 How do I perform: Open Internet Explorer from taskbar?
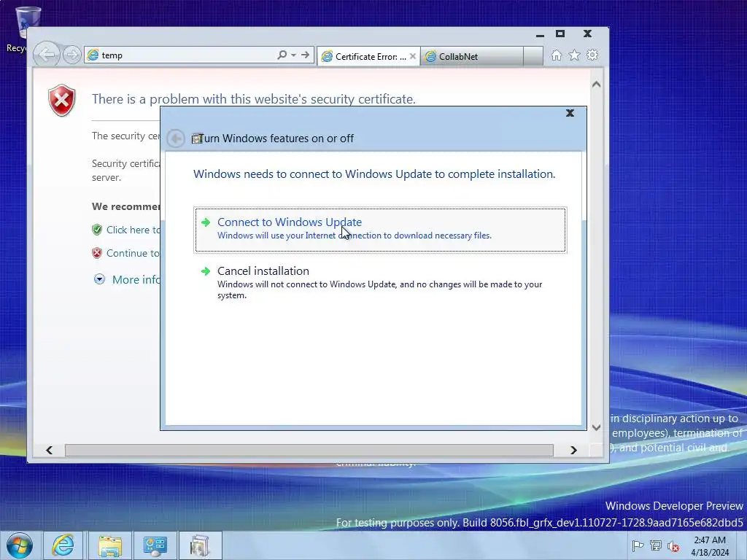[63, 545]
